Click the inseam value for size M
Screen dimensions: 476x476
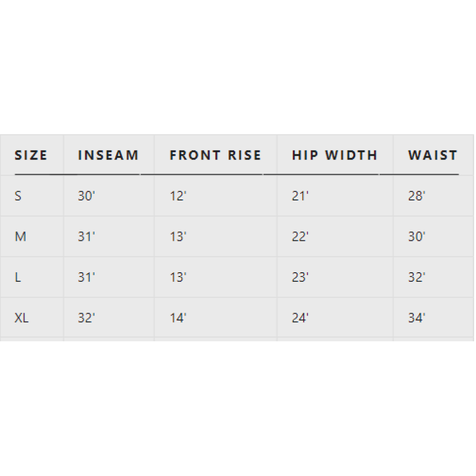click(86, 237)
